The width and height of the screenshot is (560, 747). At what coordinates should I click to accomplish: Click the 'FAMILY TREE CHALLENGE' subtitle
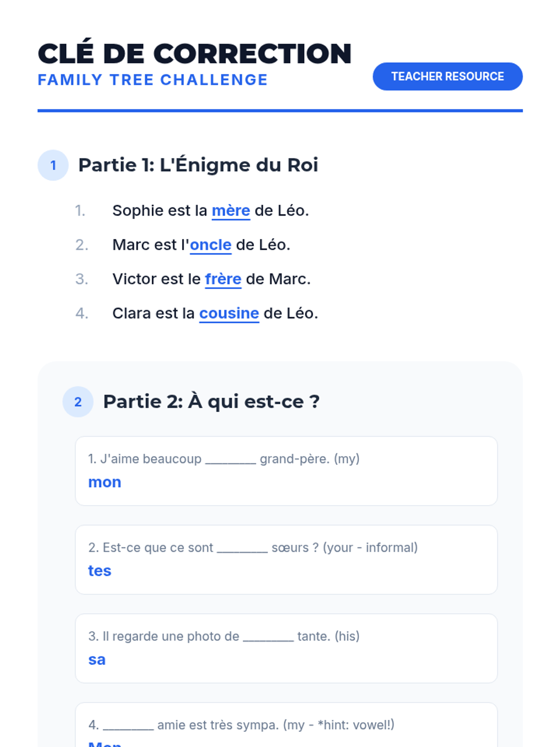(x=153, y=80)
